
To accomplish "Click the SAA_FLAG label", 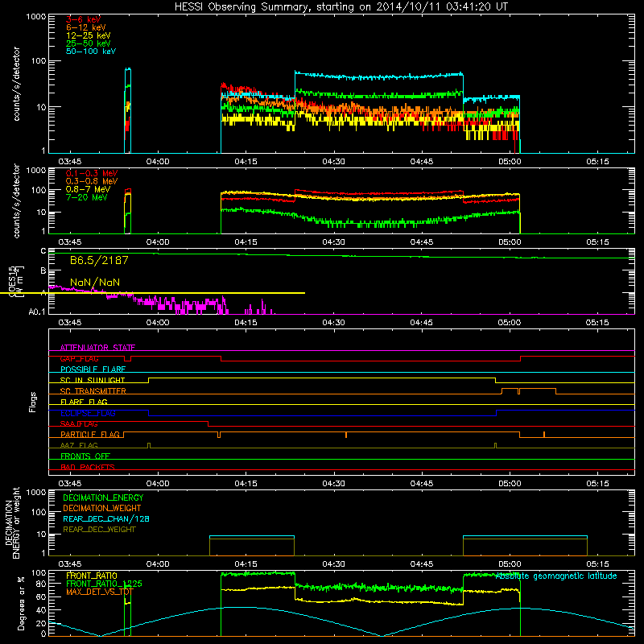I will pyautogui.click(x=79, y=424).
